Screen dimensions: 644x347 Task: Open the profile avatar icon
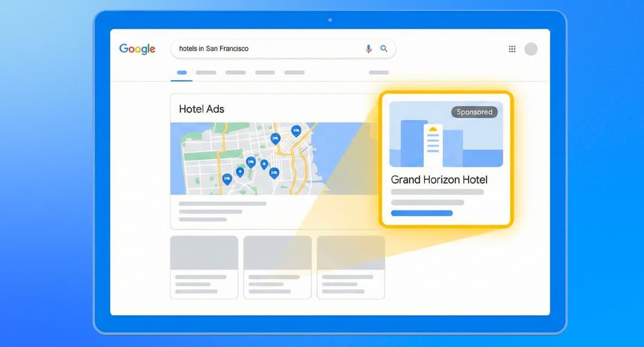coord(530,49)
